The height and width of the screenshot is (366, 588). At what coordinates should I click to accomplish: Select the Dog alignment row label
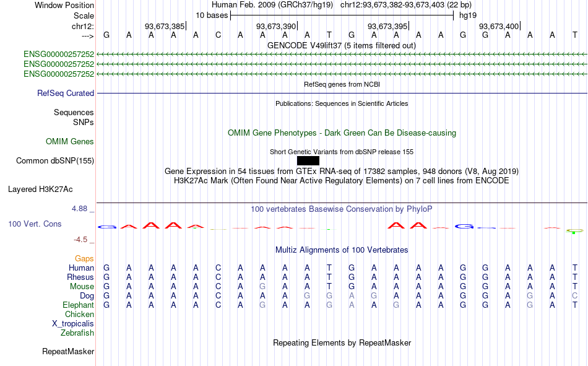point(87,296)
